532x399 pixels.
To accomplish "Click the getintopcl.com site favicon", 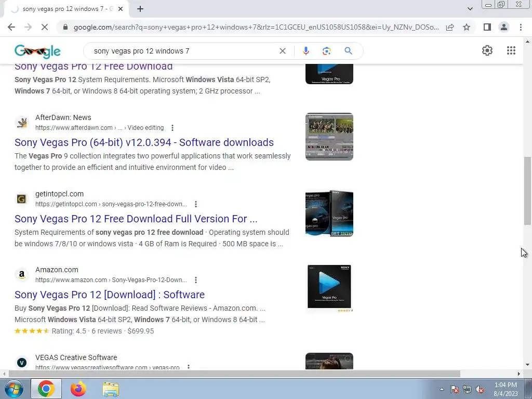I will (22, 199).
